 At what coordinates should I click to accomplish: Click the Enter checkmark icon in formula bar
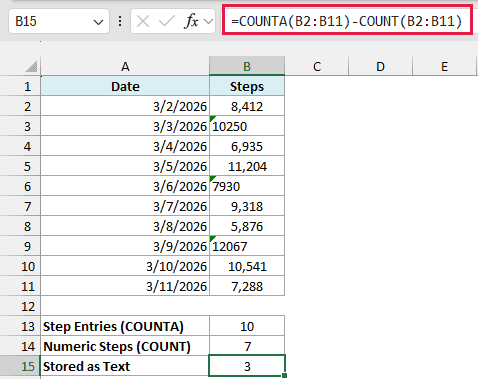[167, 22]
